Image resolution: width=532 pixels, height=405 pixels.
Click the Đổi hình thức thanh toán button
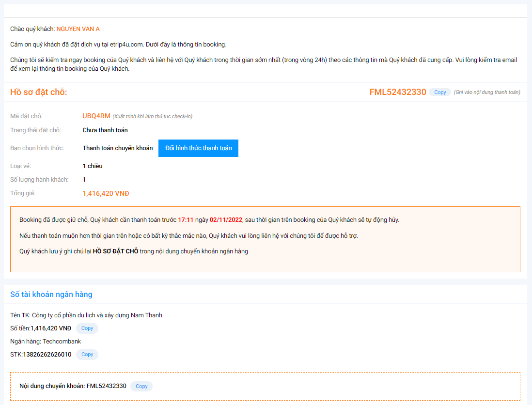198,148
